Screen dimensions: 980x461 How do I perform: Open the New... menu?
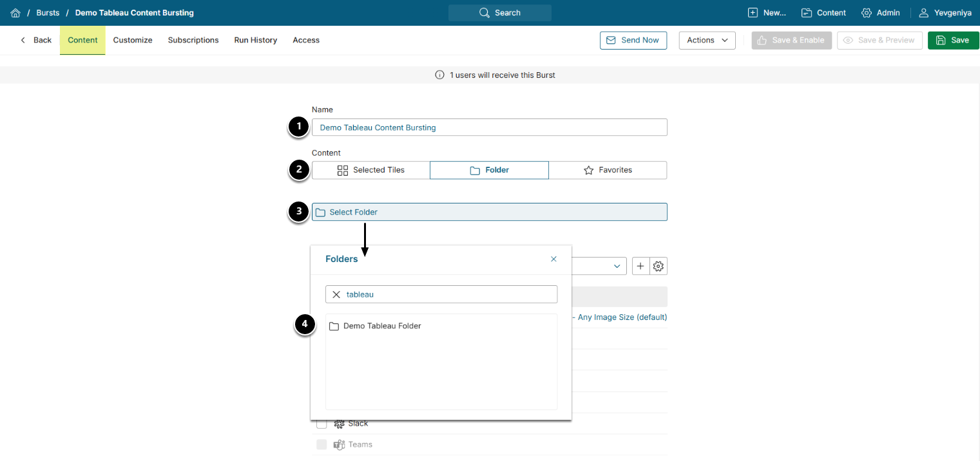[x=767, y=13]
